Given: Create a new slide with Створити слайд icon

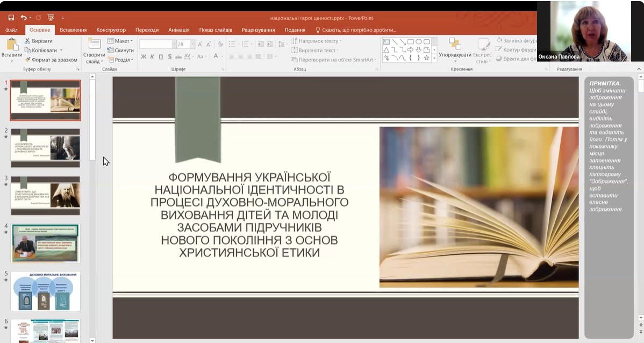Looking at the screenshot, I should tap(94, 44).
